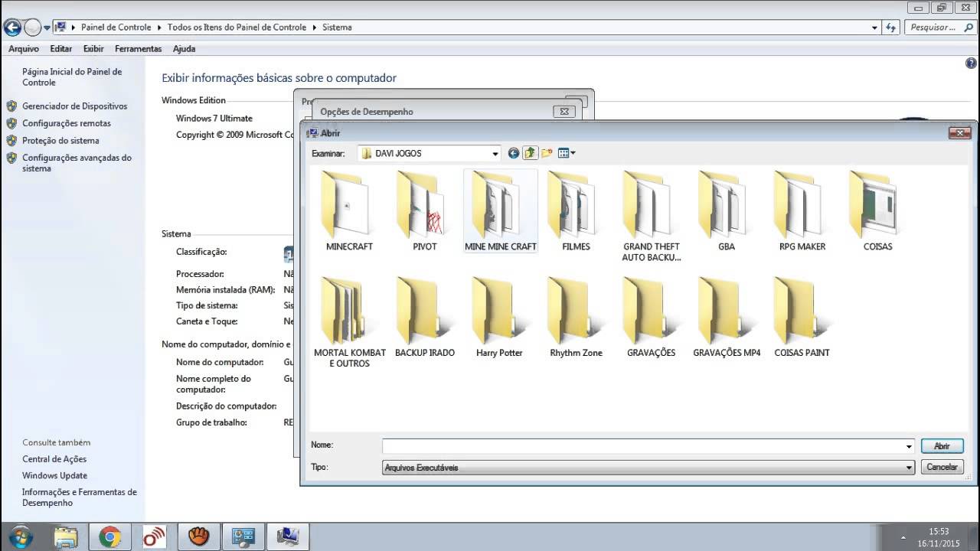Open Informações e Ferramentas de Desempenho link
The width and height of the screenshot is (980, 551).
click(80, 497)
